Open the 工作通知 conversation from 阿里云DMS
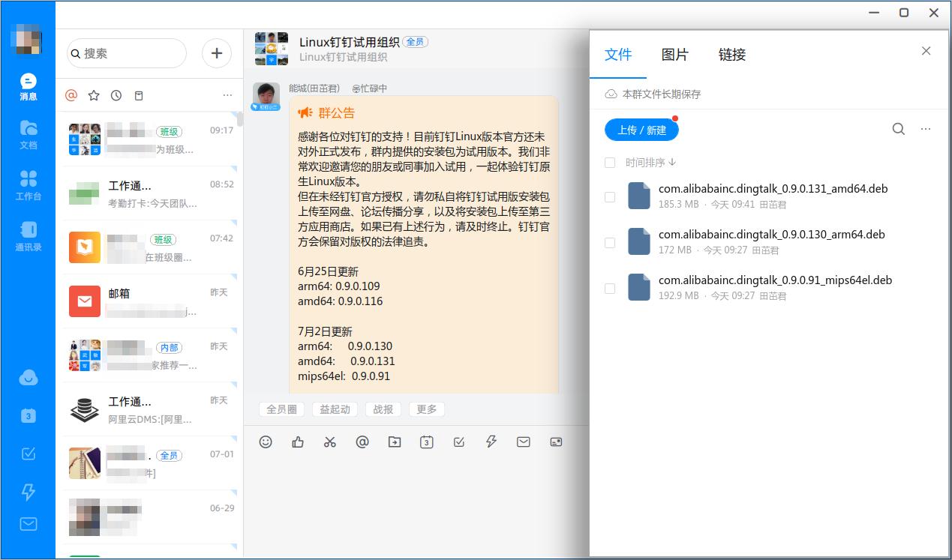 tap(149, 409)
